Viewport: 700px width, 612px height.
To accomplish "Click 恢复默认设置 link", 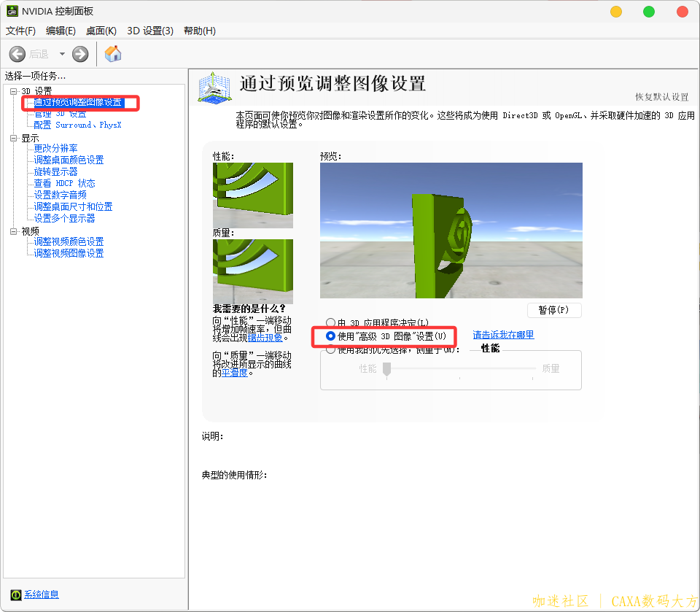I will coord(662,97).
